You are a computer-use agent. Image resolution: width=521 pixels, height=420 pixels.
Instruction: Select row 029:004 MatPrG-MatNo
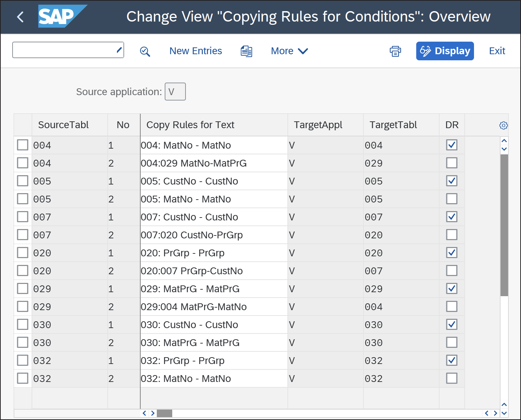pos(23,307)
